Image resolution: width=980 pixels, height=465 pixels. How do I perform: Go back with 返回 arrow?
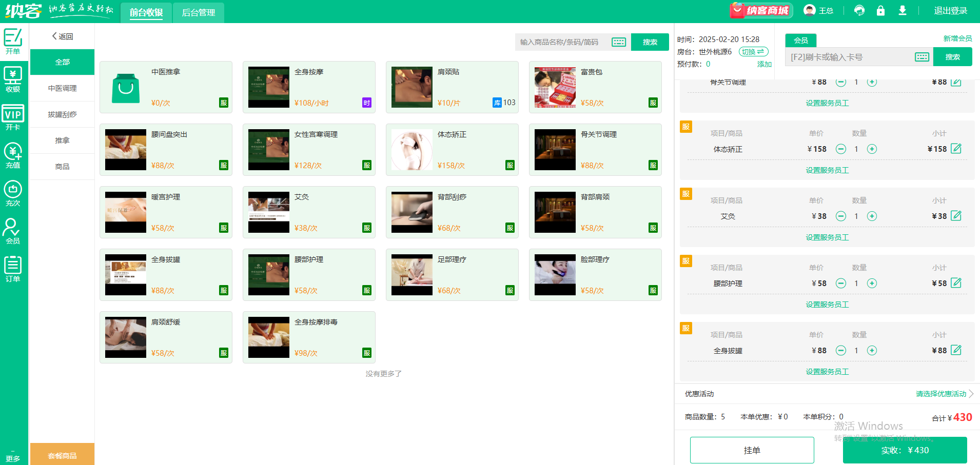[x=63, y=36]
